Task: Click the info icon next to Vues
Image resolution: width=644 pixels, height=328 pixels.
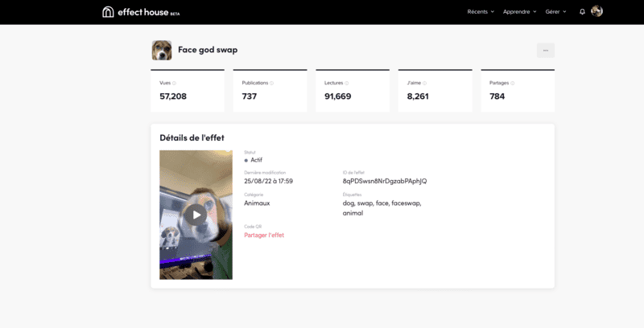Action: point(174,84)
